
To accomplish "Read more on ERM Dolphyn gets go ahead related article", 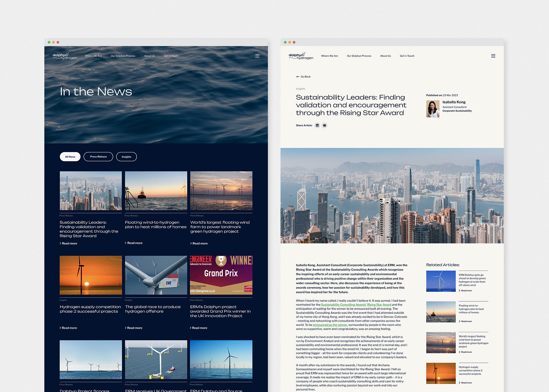I will pos(465,290).
